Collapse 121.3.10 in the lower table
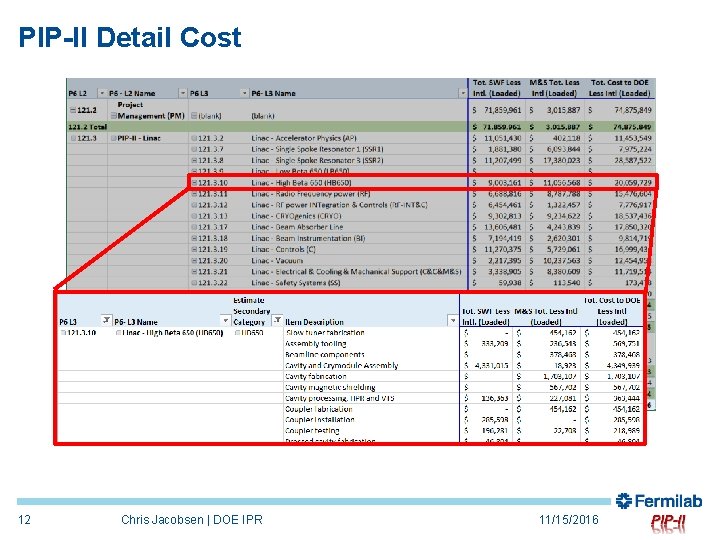The width and height of the screenshot is (720, 540). click(x=63, y=333)
